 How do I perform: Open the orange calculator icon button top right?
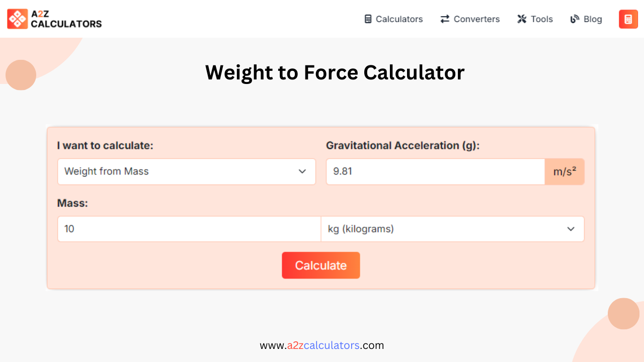[x=628, y=19]
